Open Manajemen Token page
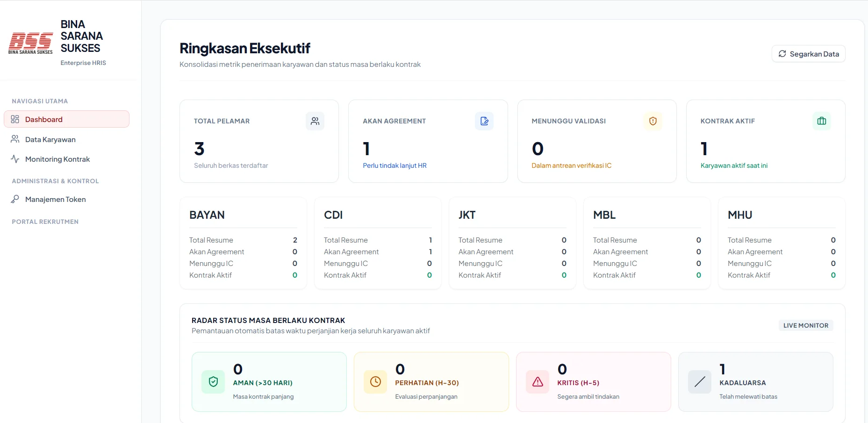 [x=66, y=199]
